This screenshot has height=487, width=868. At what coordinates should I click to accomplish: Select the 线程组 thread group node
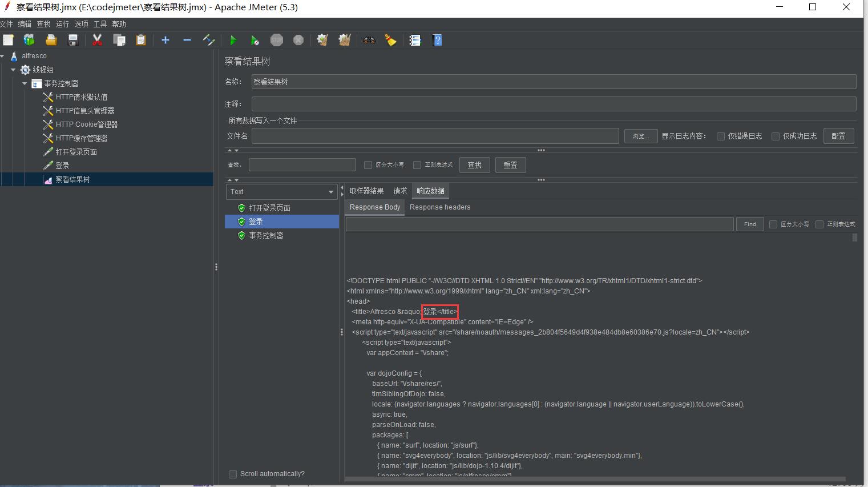pyautogui.click(x=43, y=70)
